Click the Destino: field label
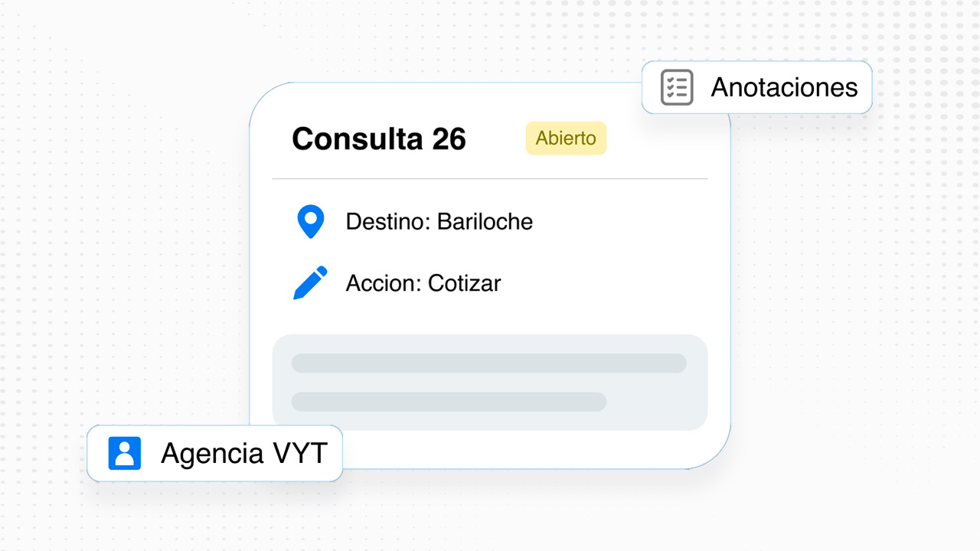This screenshot has width=980, height=551. pyautogui.click(x=388, y=222)
